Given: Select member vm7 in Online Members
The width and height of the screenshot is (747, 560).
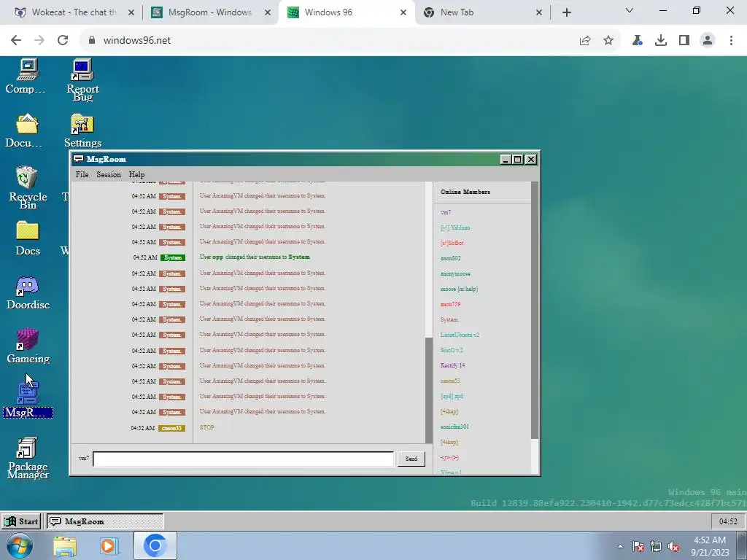Looking at the screenshot, I should click(446, 212).
